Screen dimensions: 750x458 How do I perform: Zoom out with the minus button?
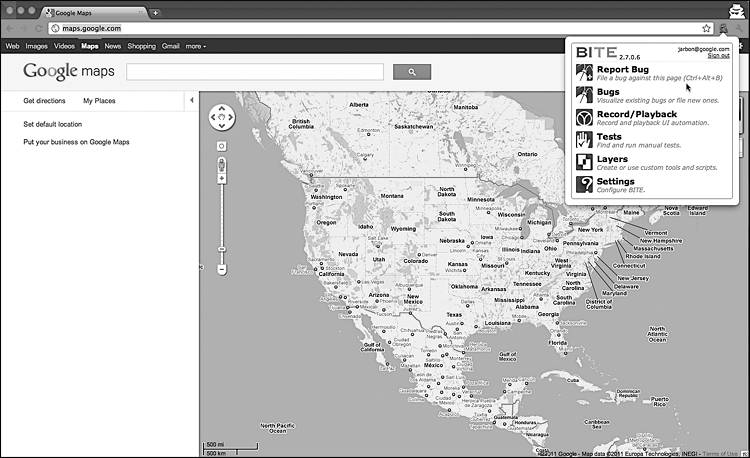coord(221,270)
